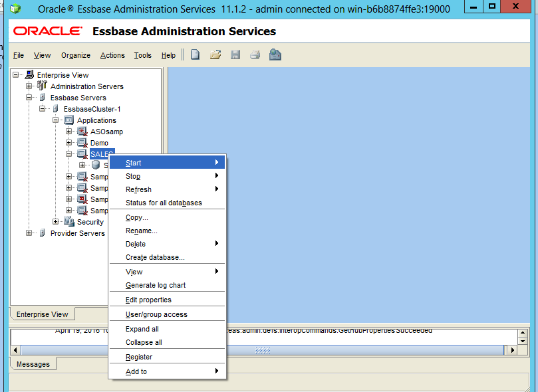
Task: Expand the ASOsamp application node
Action: (69, 132)
